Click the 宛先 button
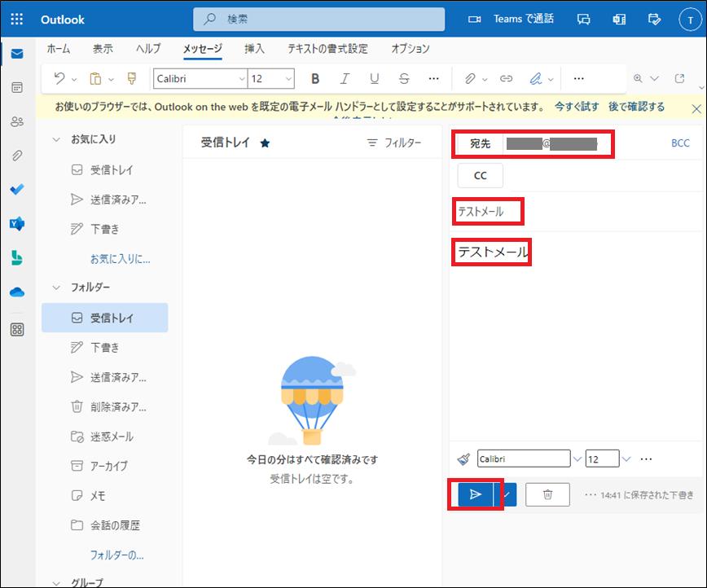 481,144
